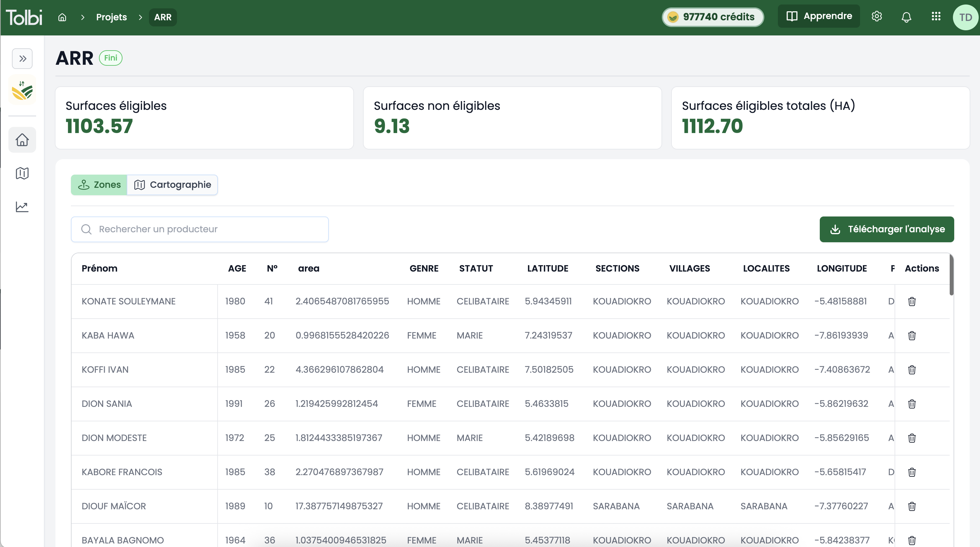Open the apps grid menu

coord(936,16)
